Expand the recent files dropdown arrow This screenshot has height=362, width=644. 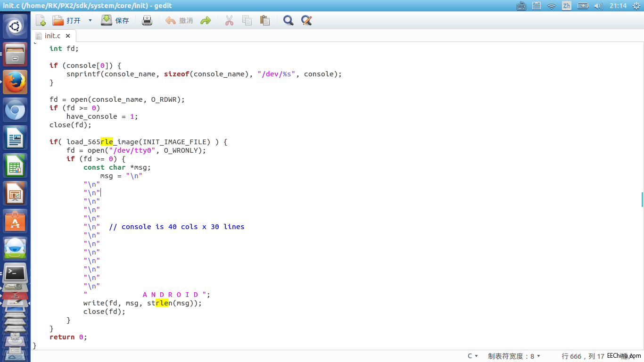tap(90, 20)
